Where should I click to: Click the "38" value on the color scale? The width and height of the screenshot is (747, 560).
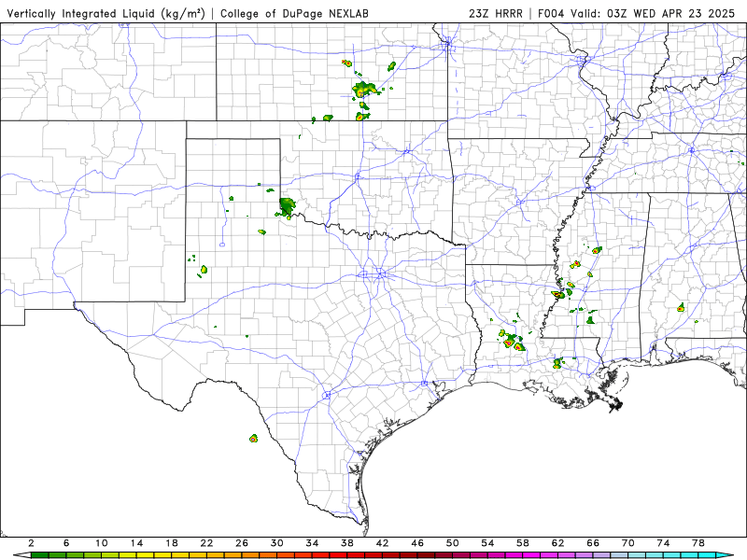point(347,543)
